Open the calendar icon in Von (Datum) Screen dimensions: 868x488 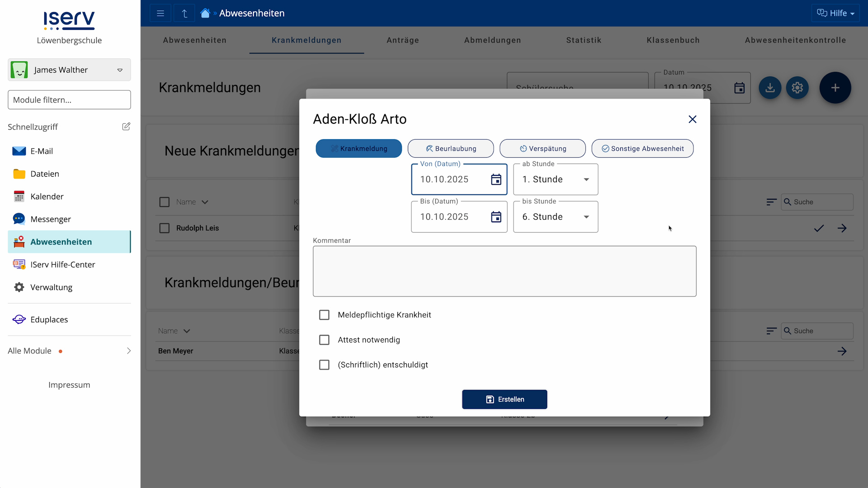click(x=496, y=179)
